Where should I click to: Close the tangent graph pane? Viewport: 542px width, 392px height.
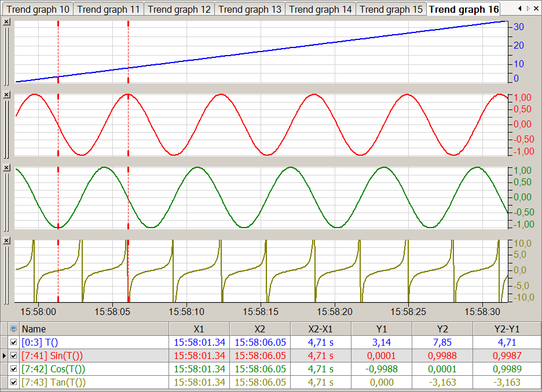tap(6, 240)
